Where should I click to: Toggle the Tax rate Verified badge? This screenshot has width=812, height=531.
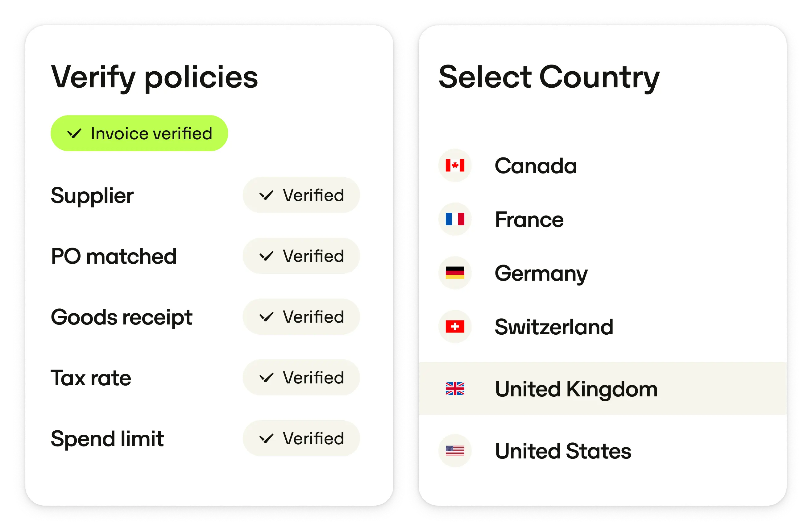pos(301,378)
